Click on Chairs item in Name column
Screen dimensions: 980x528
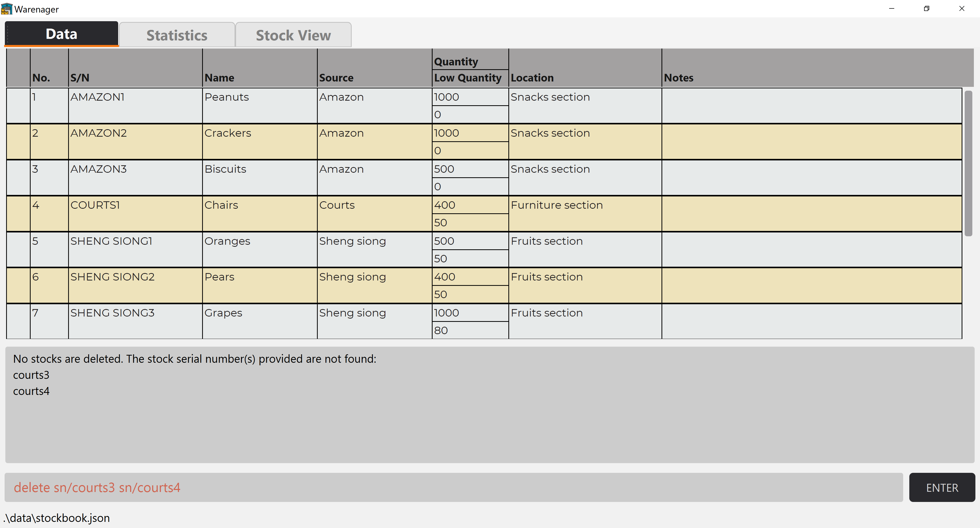tap(221, 205)
